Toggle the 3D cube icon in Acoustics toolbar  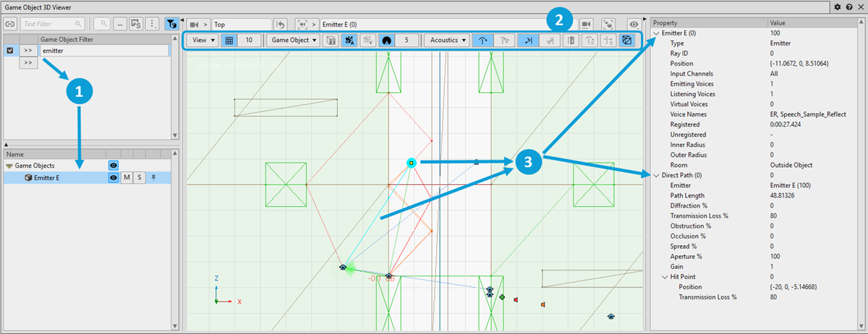(626, 40)
